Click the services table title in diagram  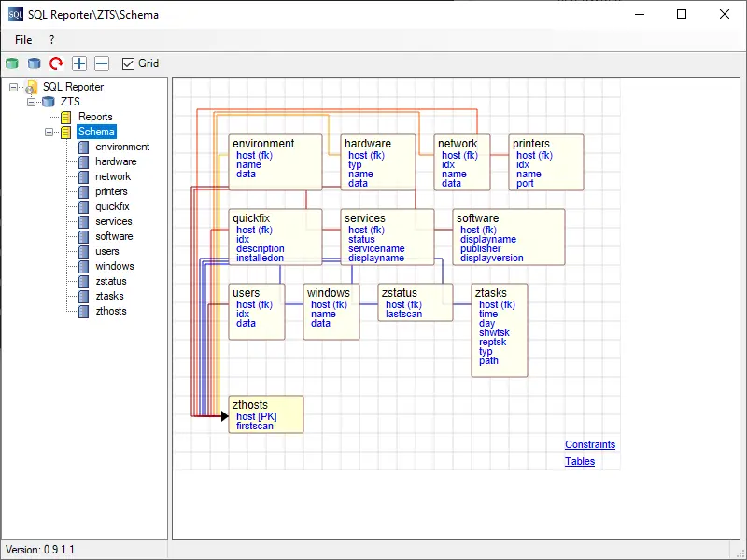click(364, 218)
